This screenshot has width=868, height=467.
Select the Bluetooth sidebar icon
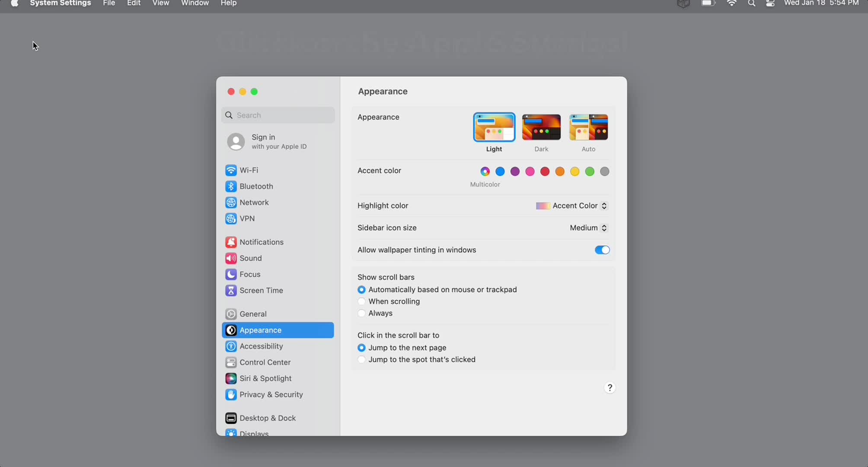pyautogui.click(x=231, y=186)
